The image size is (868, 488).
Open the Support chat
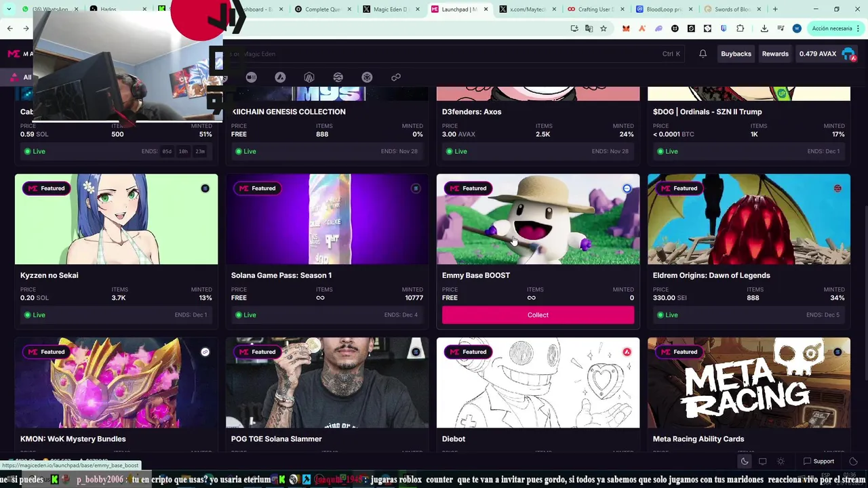click(x=818, y=462)
